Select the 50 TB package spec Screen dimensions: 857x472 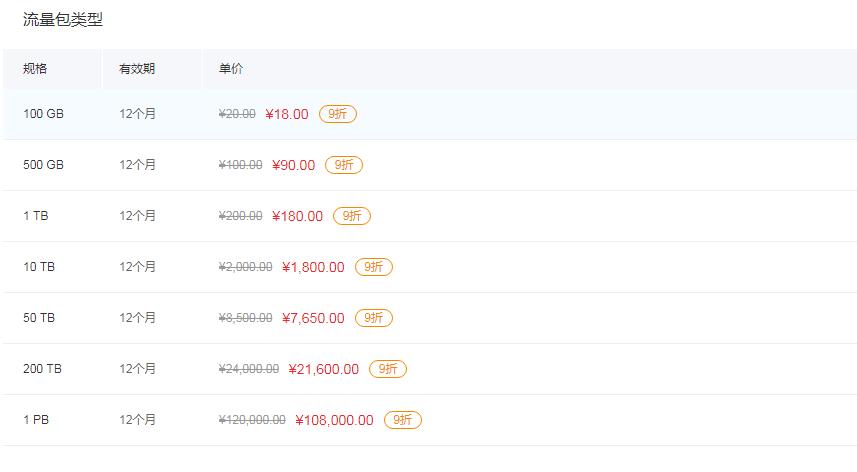39,318
